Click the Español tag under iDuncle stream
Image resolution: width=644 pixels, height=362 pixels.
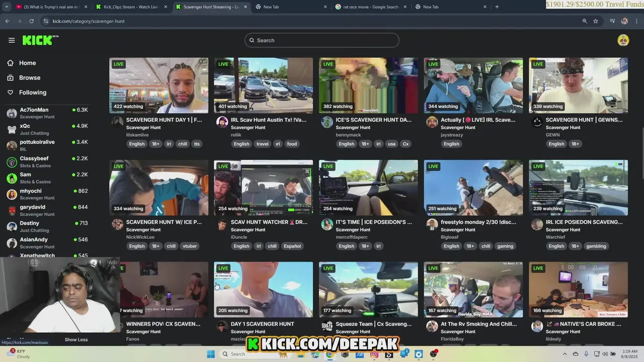(x=292, y=246)
